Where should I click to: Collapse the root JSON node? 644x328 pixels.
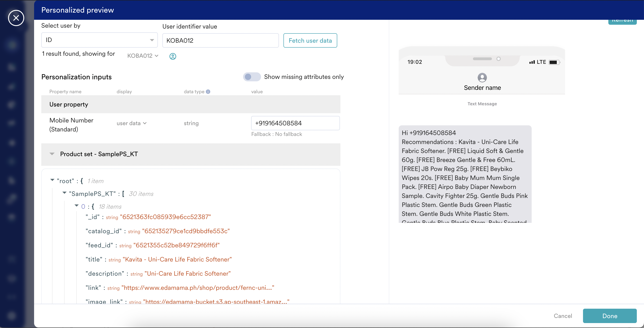(52, 180)
